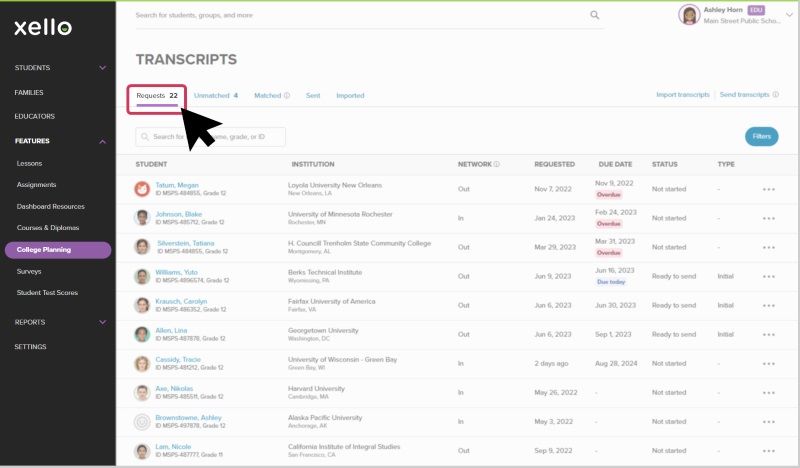The width and height of the screenshot is (800, 468).
Task: Open the user account dropdown arrow
Action: pos(788,16)
